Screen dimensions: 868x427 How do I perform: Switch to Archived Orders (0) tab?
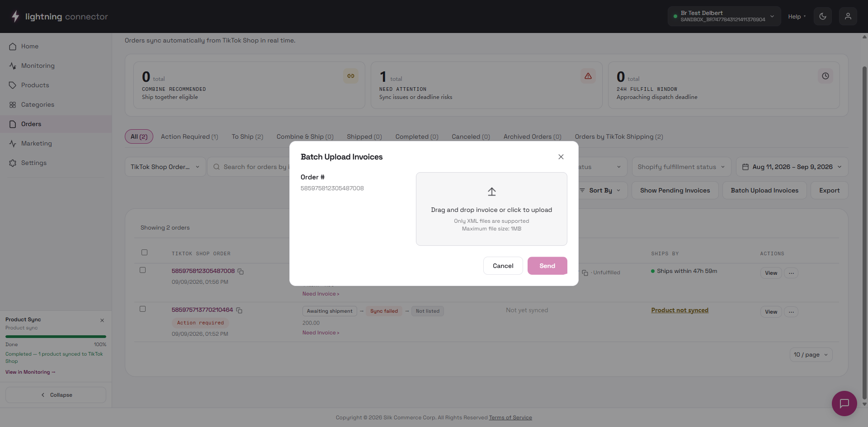533,136
